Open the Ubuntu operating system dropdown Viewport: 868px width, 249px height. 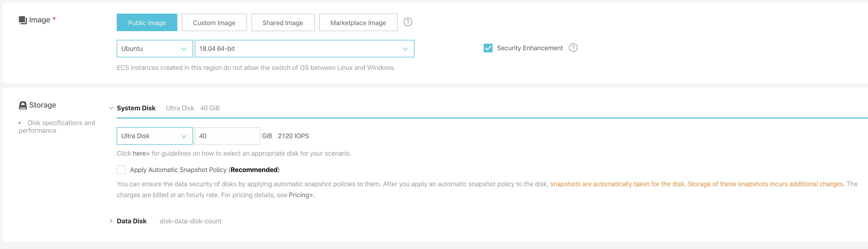point(154,49)
